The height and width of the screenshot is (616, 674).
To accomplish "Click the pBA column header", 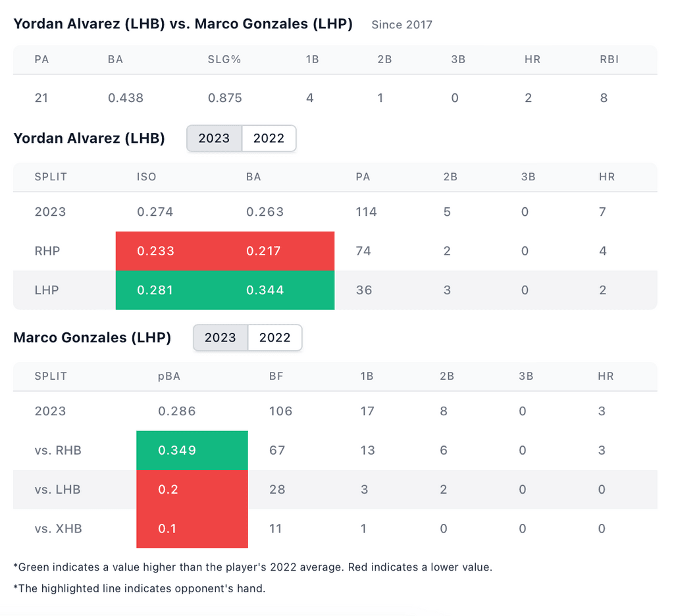I will pyautogui.click(x=169, y=376).
